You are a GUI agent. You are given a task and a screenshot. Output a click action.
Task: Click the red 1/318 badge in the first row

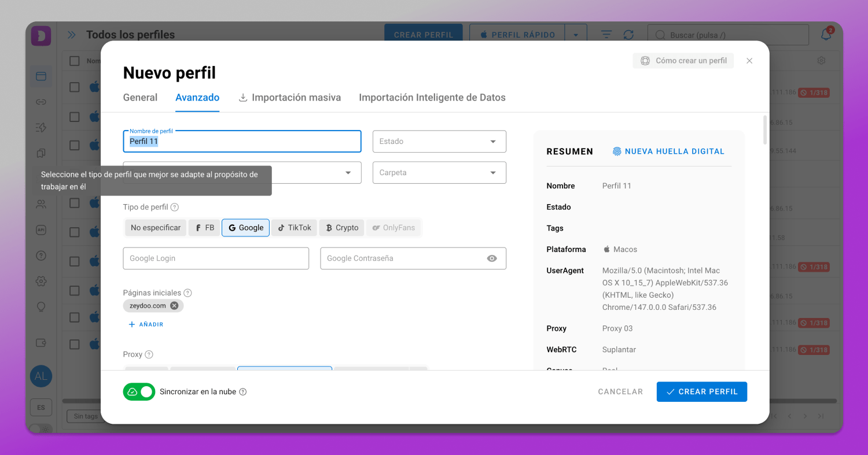click(814, 93)
